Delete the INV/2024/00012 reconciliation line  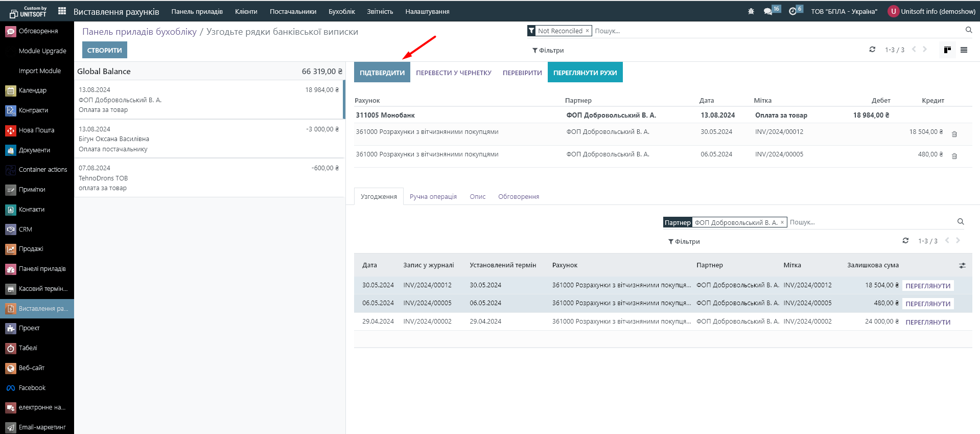[x=954, y=134]
